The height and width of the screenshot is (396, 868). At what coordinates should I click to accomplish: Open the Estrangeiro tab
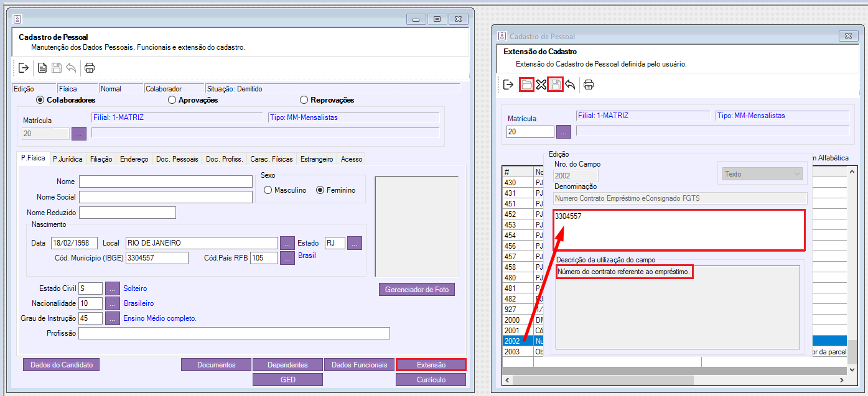[x=317, y=159]
